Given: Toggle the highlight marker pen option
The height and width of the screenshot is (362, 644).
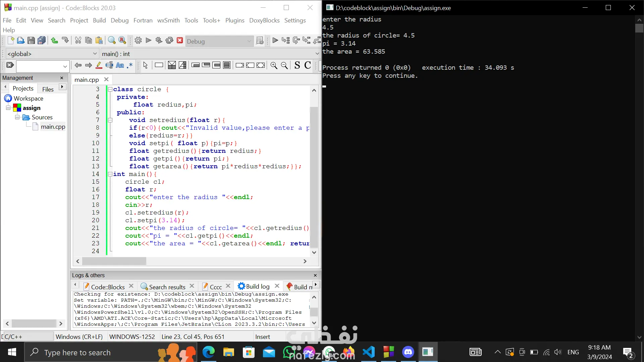Looking at the screenshot, I should point(99,65).
